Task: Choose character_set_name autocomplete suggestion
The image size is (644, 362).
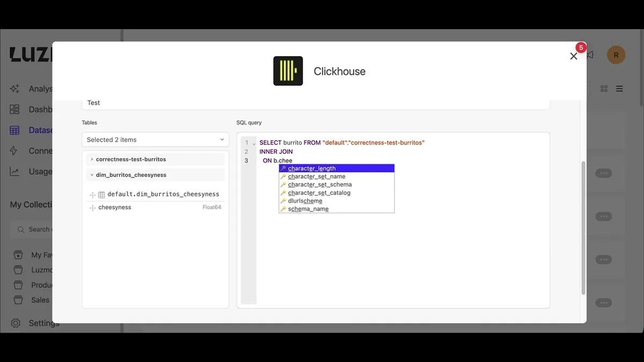Action: coord(336,176)
